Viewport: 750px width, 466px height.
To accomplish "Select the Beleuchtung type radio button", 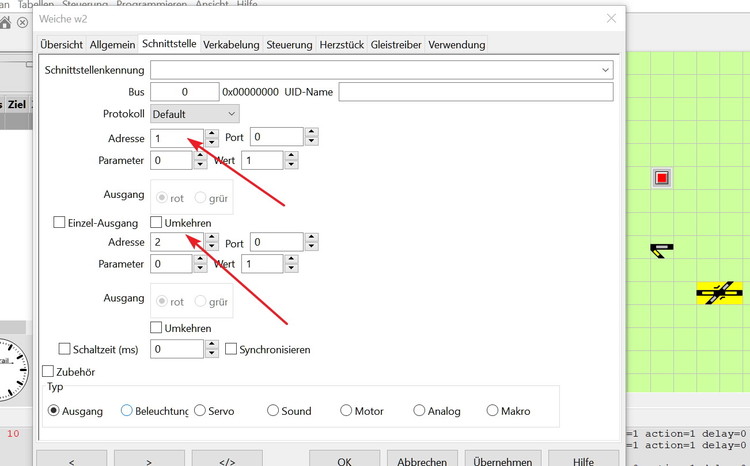I will [126, 411].
